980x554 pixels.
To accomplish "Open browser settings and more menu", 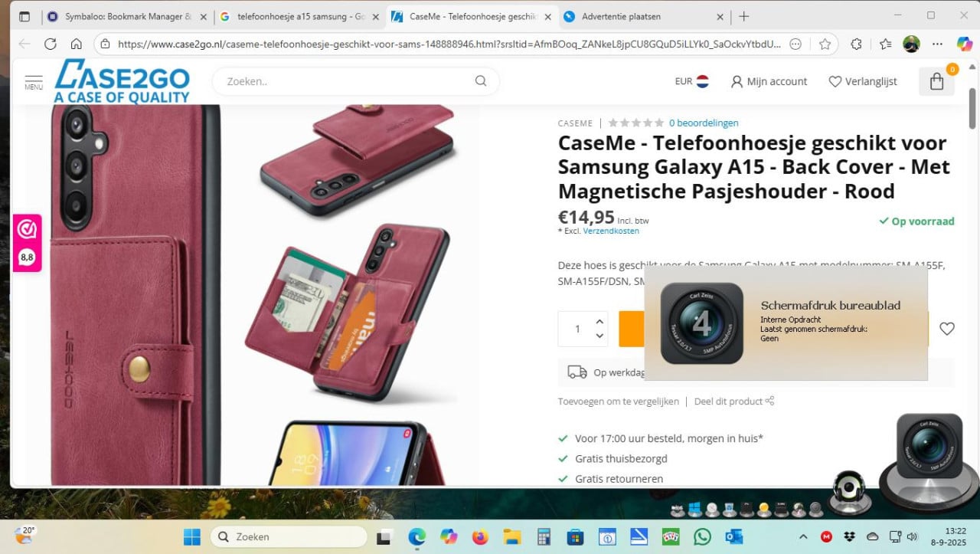I will (x=937, y=44).
